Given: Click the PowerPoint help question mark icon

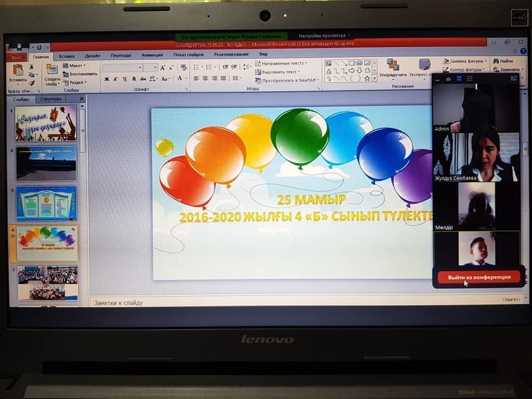Looking at the screenshot, I should tap(523, 51).
